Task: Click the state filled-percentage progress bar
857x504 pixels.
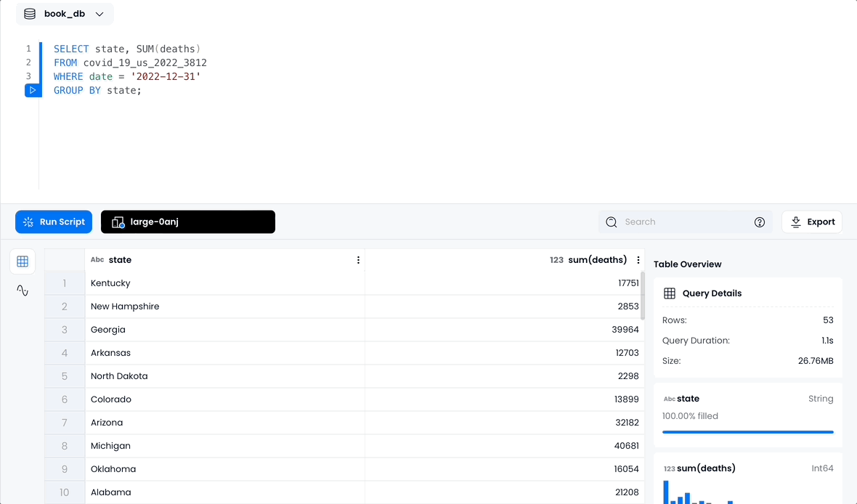Action: pyautogui.click(x=747, y=432)
